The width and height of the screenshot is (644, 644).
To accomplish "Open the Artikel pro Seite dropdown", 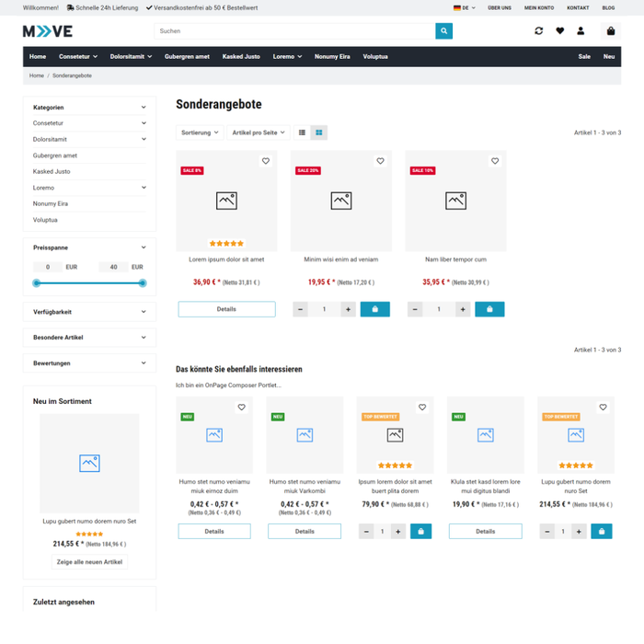I will pyautogui.click(x=258, y=132).
